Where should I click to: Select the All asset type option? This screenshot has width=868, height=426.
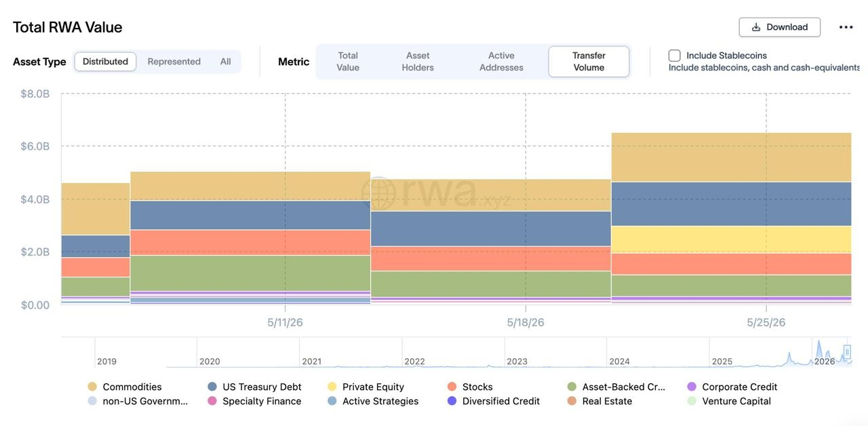pyautogui.click(x=226, y=62)
